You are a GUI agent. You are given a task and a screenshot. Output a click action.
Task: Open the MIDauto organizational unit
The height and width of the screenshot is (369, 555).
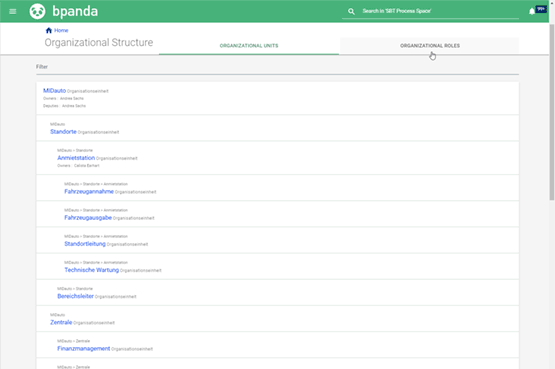tap(55, 91)
